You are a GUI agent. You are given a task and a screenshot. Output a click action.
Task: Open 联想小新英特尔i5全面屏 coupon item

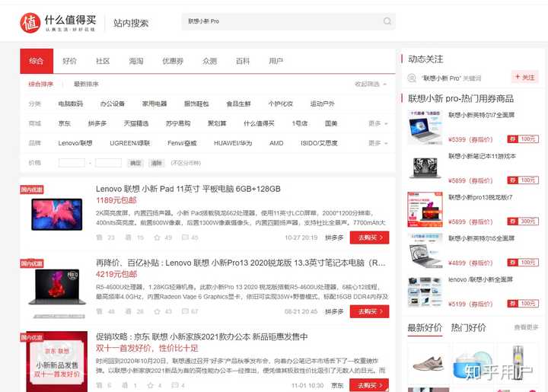[x=481, y=238]
